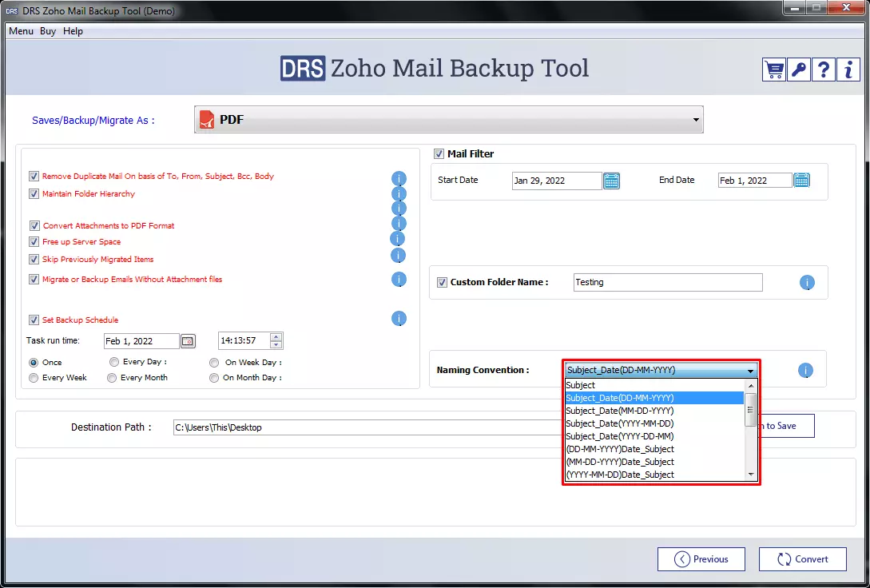Click the Start Date Jan 29, 2022 field

557,181
